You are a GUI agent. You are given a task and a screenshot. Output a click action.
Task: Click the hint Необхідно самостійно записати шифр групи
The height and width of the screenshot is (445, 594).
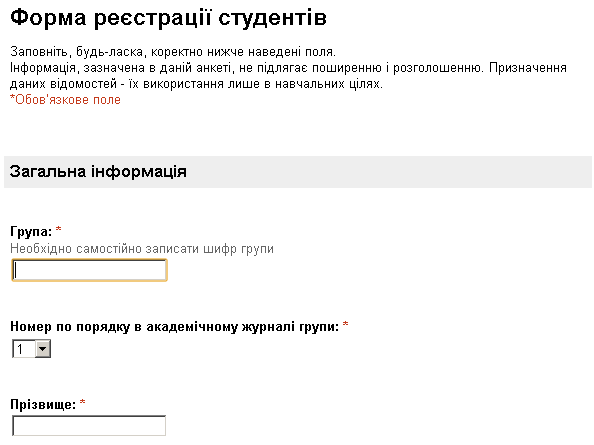tap(142, 249)
